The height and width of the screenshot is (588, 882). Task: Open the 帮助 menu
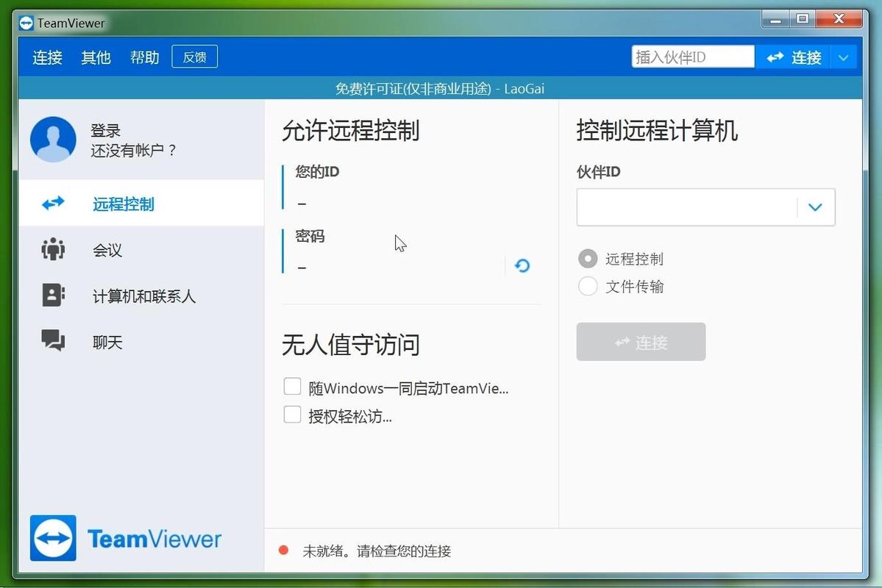click(144, 57)
